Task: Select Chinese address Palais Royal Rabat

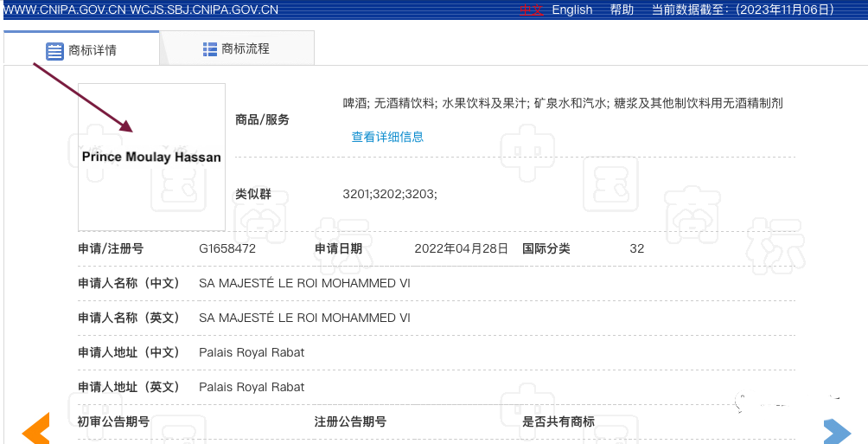Action: pos(252,352)
